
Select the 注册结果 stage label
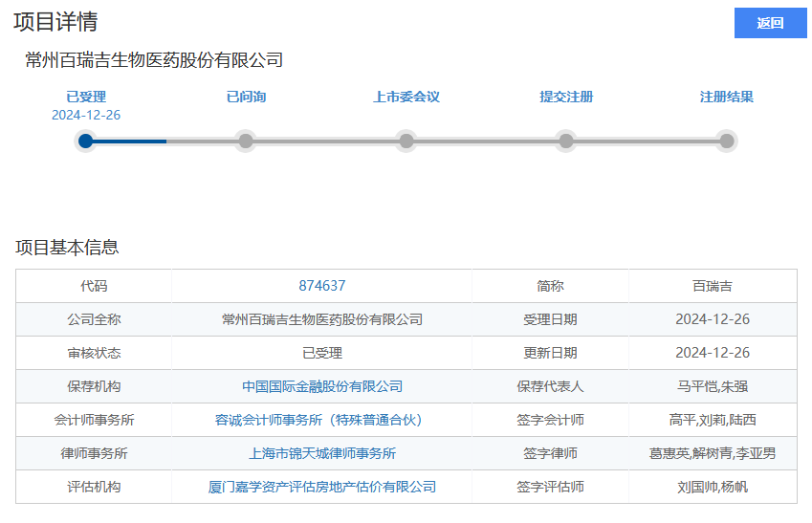(727, 97)
